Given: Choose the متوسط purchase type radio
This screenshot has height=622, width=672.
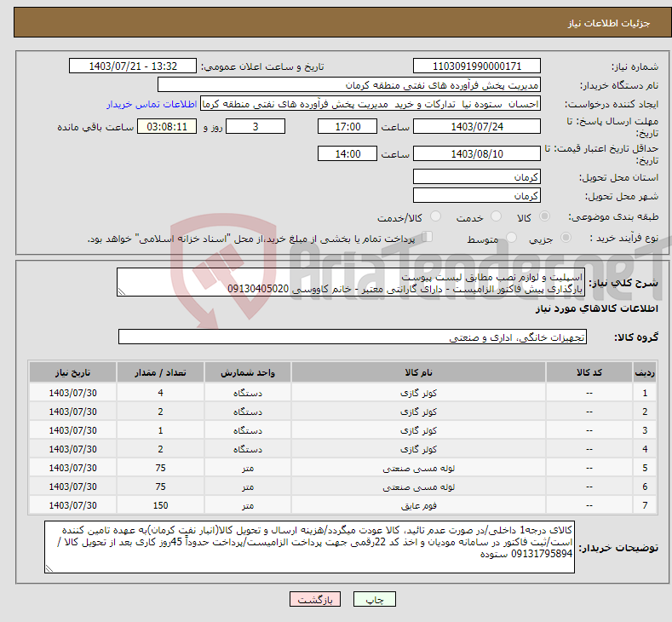Looking at the screenshot, I should coord(511,238).
